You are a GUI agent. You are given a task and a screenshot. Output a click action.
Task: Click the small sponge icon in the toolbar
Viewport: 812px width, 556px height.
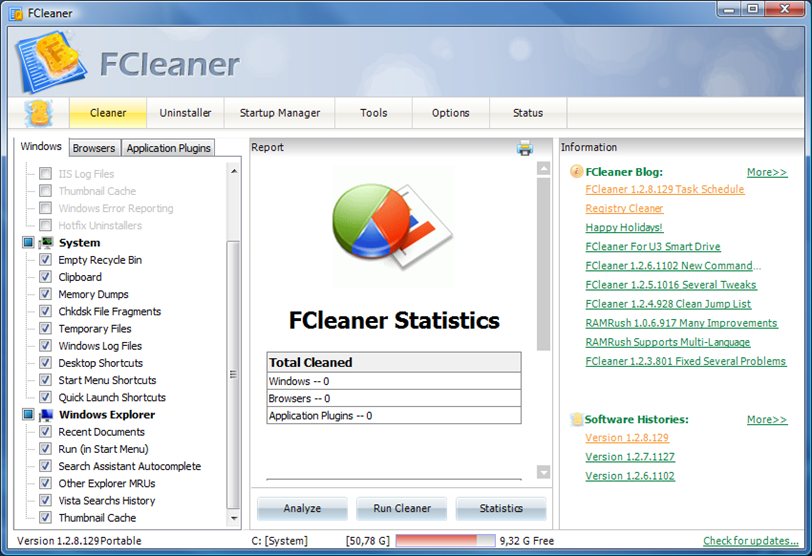(x=38, y=113)
